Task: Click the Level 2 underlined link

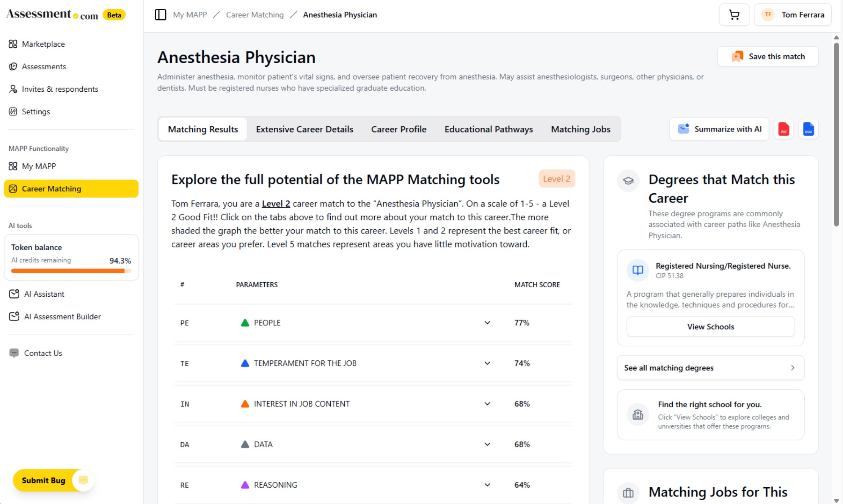Action: (x=276, y=203)
